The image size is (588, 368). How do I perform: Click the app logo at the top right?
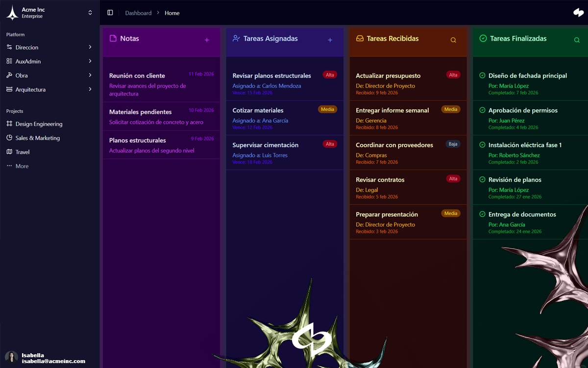[578, 12]
